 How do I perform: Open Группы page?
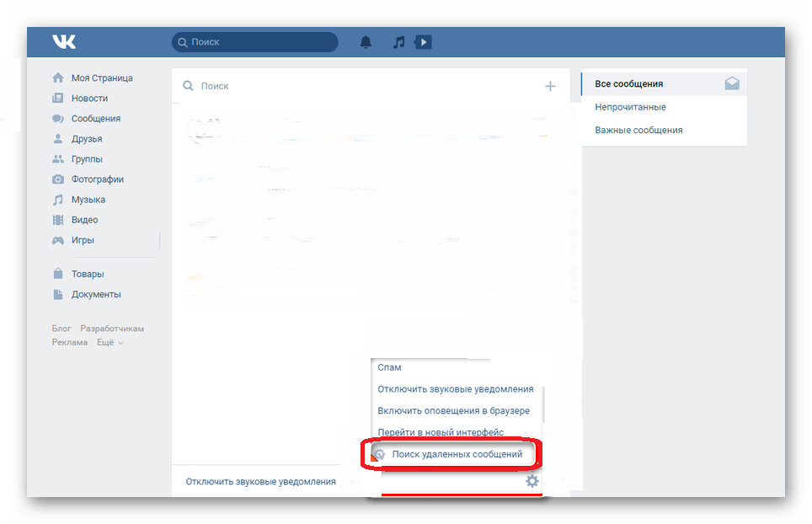click(87, 159)
